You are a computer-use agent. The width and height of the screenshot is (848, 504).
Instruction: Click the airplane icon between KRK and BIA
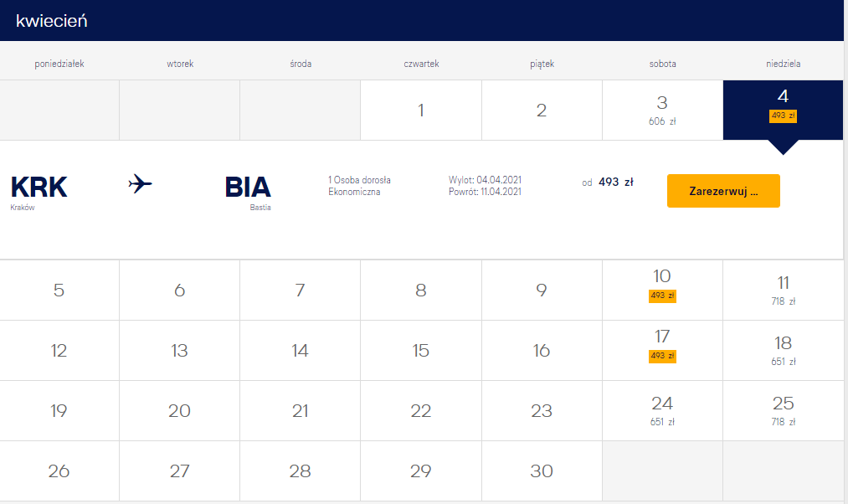(x=140, y=184)
